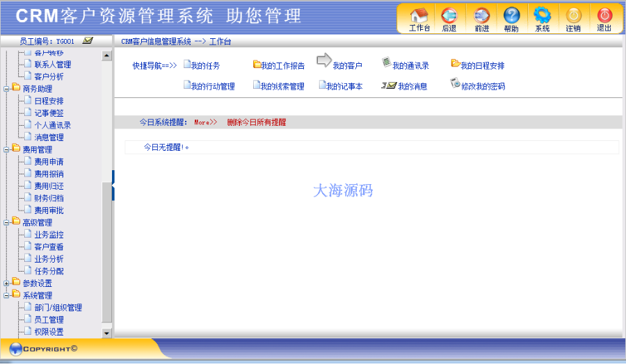The height and width of the screenshot is (364, 626).
Task: Collapse the 系统管理 tree node
Action: (6, 296)
